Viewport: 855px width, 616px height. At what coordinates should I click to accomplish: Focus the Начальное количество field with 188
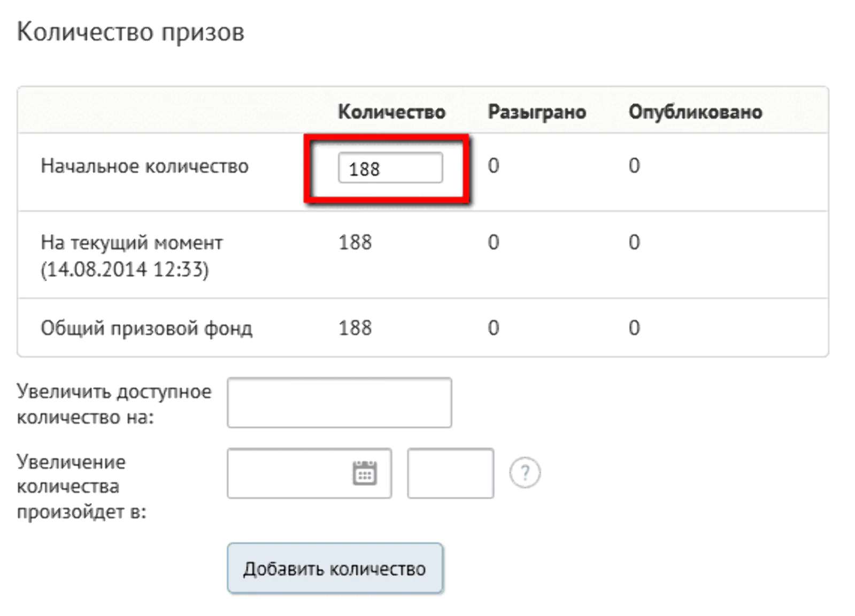[x=390, y=168]
